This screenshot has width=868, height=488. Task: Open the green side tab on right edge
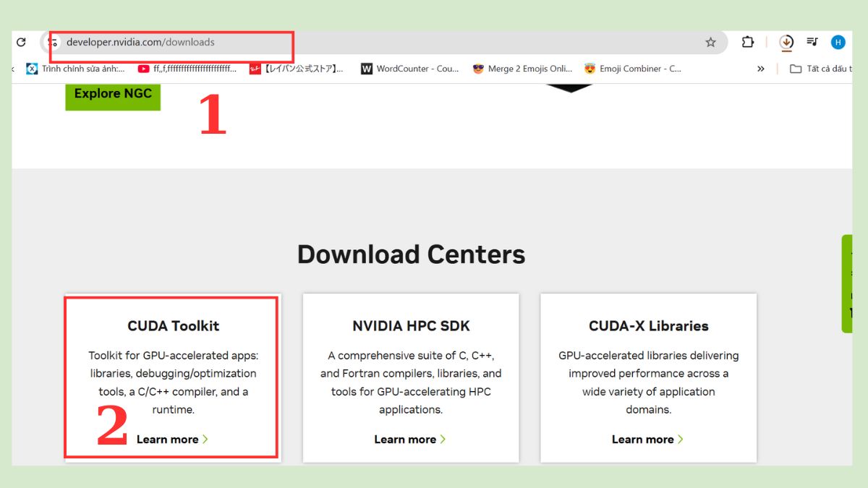point(847,283)
